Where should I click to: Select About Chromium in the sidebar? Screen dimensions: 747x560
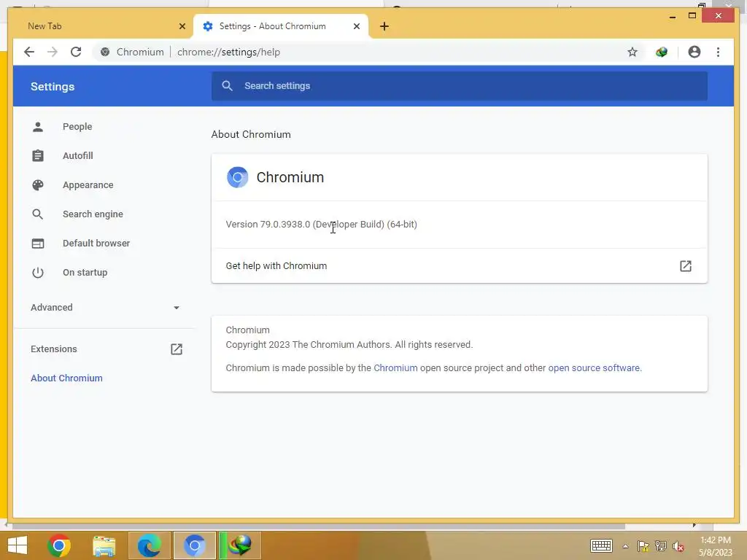pyautogui.click(x=66, y=378)
